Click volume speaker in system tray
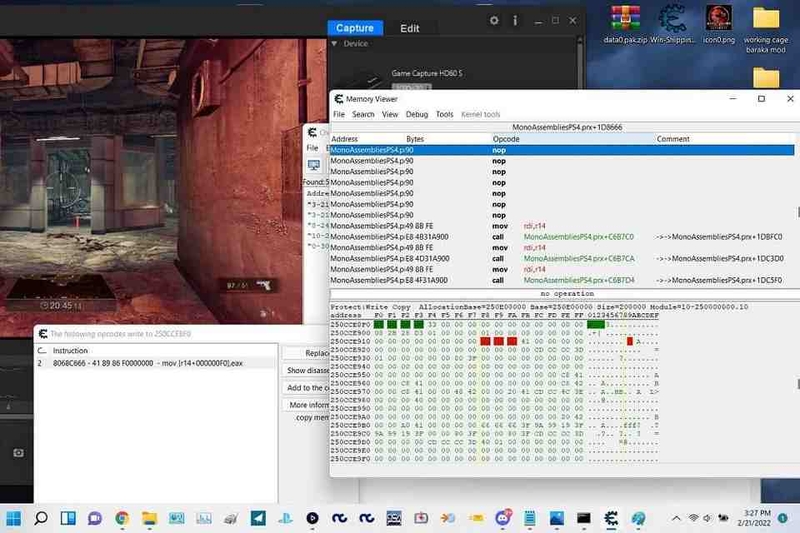 707,518
